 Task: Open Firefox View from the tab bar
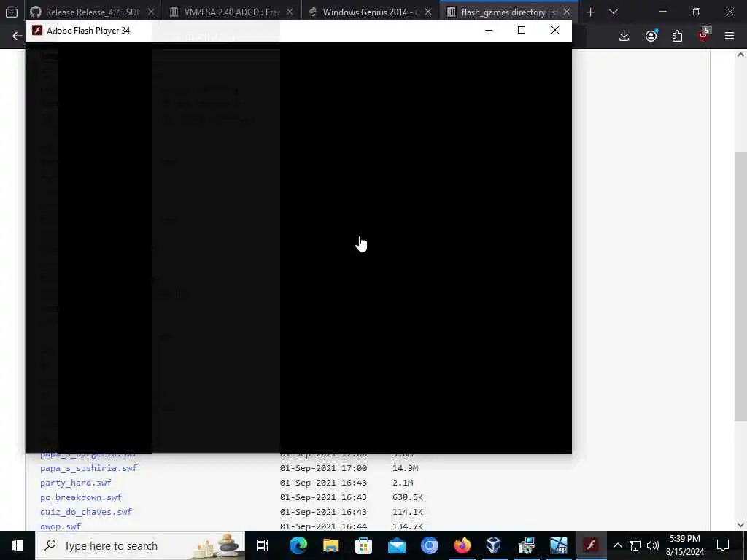12,12
